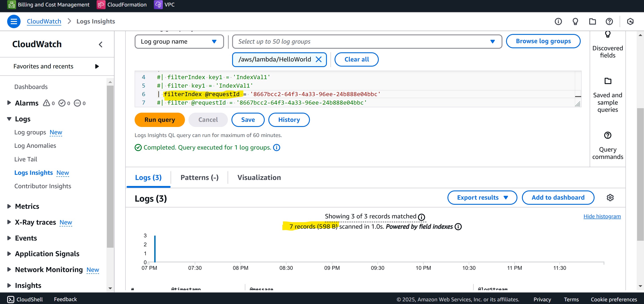Switch to the Visualization tab
The width and height of the screenshot is (644, 304).
pyautogui.click(x=259, y=177)
